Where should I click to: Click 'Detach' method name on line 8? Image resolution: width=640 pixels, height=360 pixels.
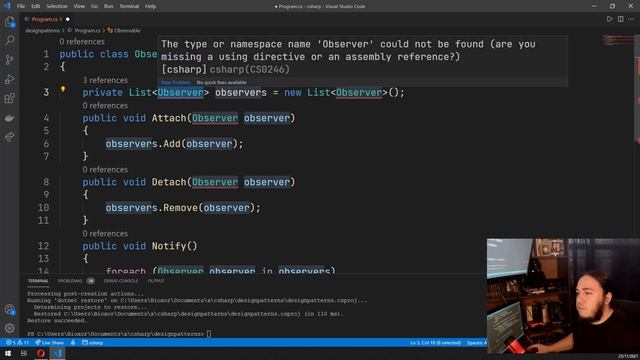click(x=169, y=182)
